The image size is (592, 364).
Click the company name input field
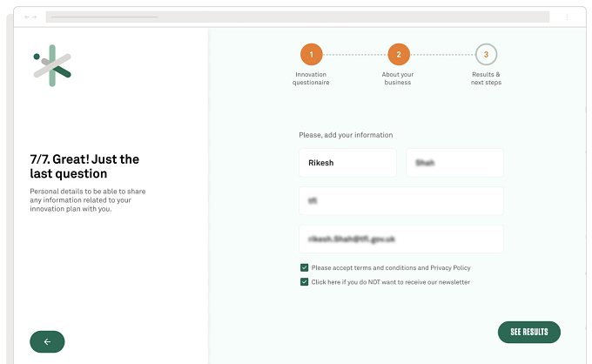click(x=401, y=201)
